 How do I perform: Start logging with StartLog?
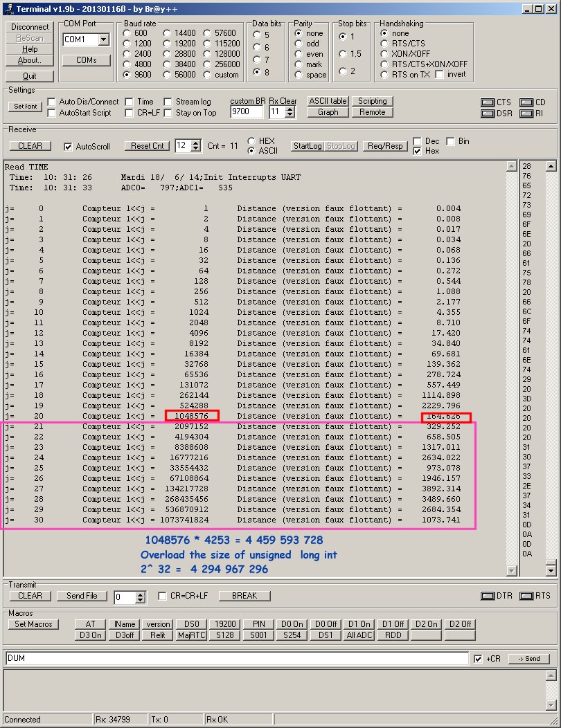(308, 146)
